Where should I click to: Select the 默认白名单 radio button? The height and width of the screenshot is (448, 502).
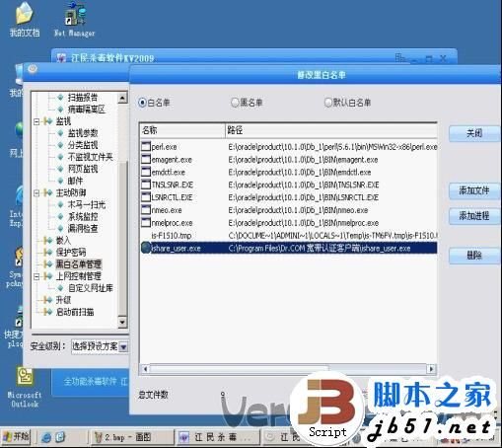coord(328,103)
